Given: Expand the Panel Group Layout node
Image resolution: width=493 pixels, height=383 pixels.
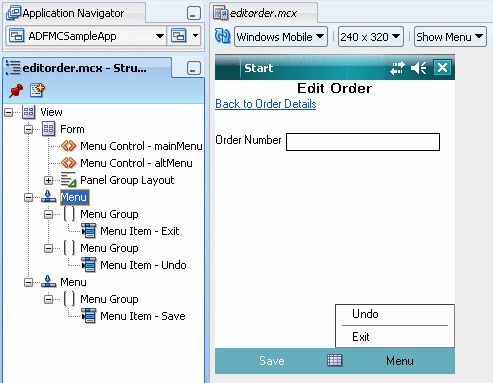Looking at the screenshot, I should (x=49, y=180).
